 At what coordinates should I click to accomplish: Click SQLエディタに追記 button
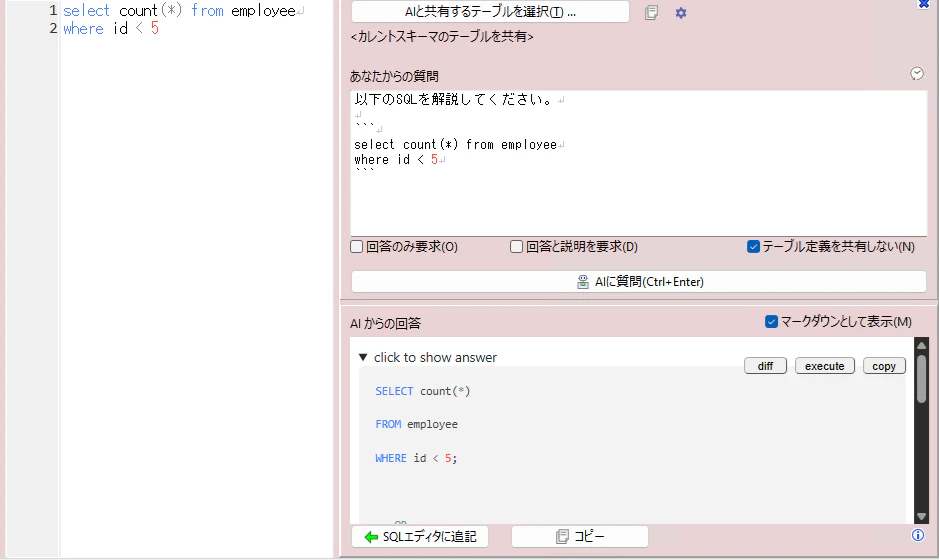pos(420,537)
